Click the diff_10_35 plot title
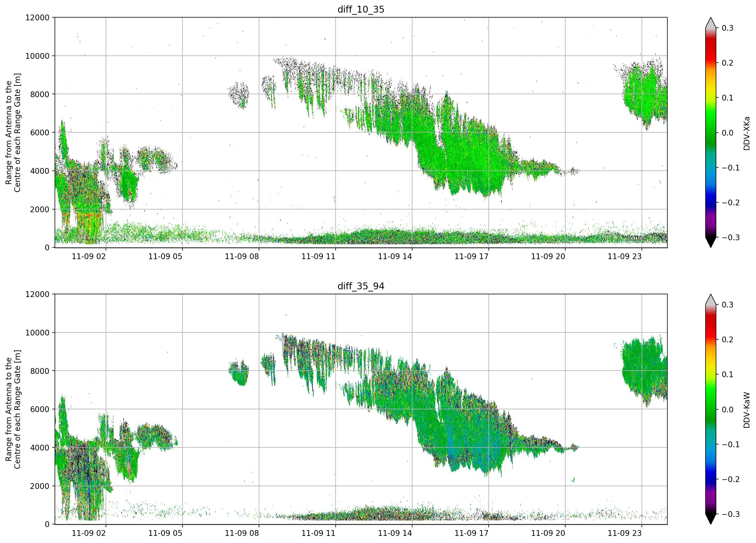Viewport: 756px width, 543px height. [x=361, y=9]
